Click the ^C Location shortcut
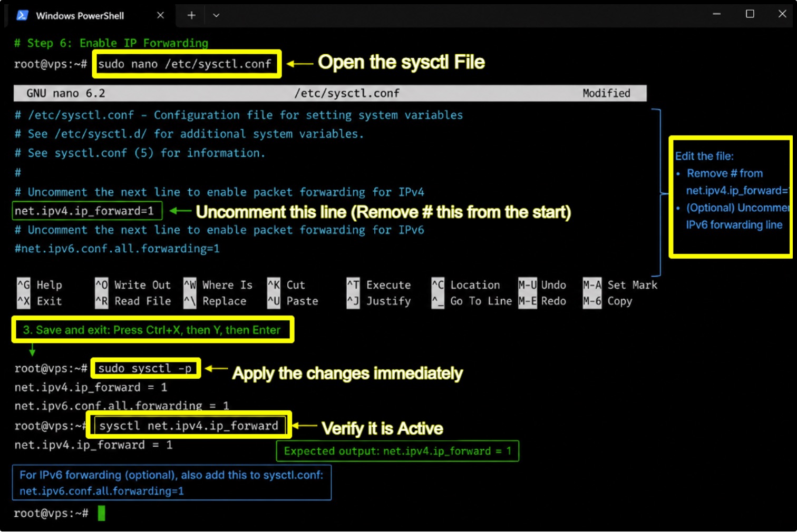Viewport: 797px width, 532px height. tap(466, 285)
